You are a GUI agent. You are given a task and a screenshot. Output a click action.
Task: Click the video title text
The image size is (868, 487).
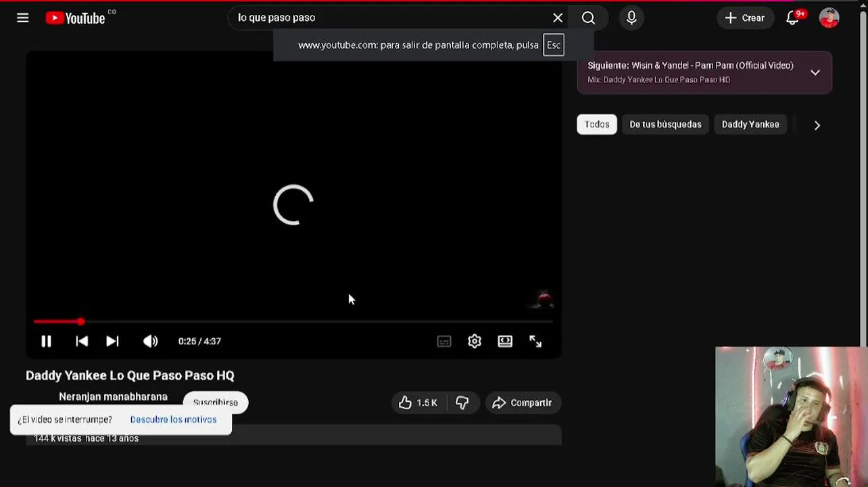click(x=130, y=375)
